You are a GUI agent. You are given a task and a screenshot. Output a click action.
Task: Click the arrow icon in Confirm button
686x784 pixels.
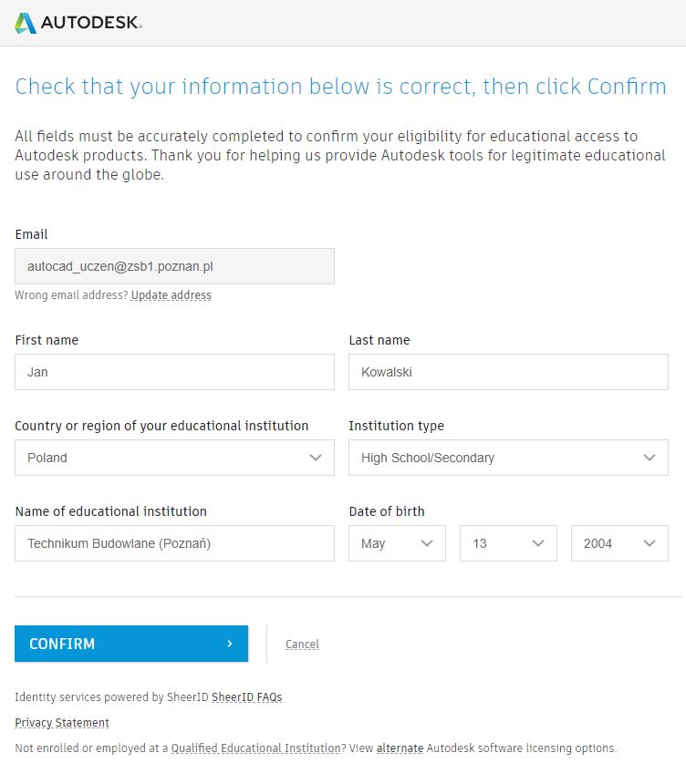point(230,644)
